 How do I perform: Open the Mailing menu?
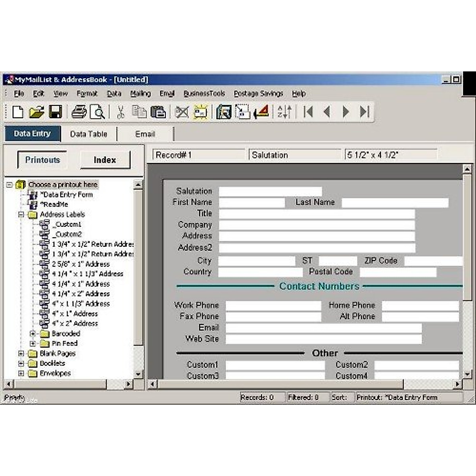(140, 94)
